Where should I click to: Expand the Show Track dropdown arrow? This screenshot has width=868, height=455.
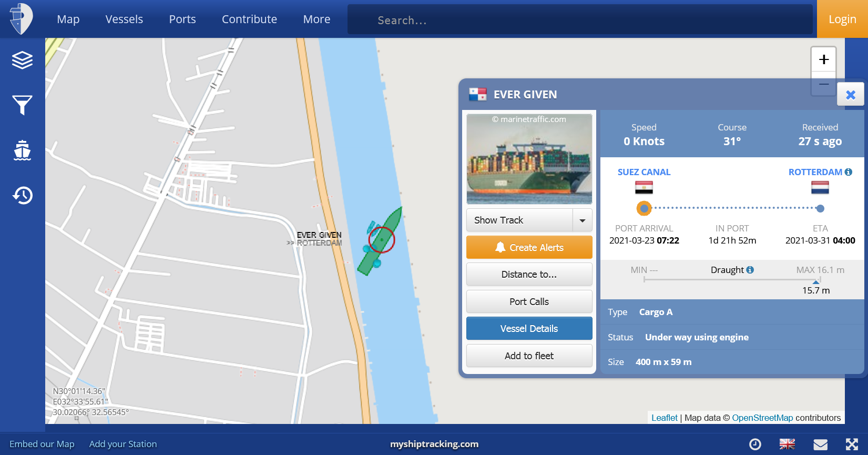coord(583,220)
